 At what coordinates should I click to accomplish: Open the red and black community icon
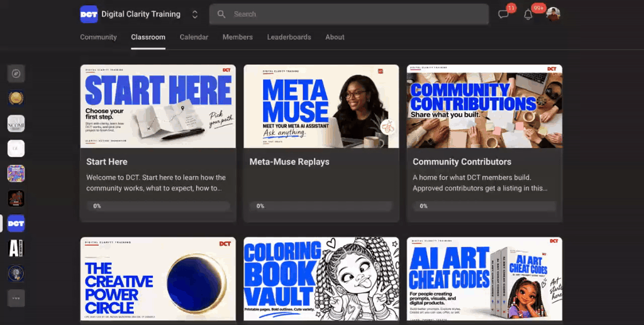(x=16, y=198)
